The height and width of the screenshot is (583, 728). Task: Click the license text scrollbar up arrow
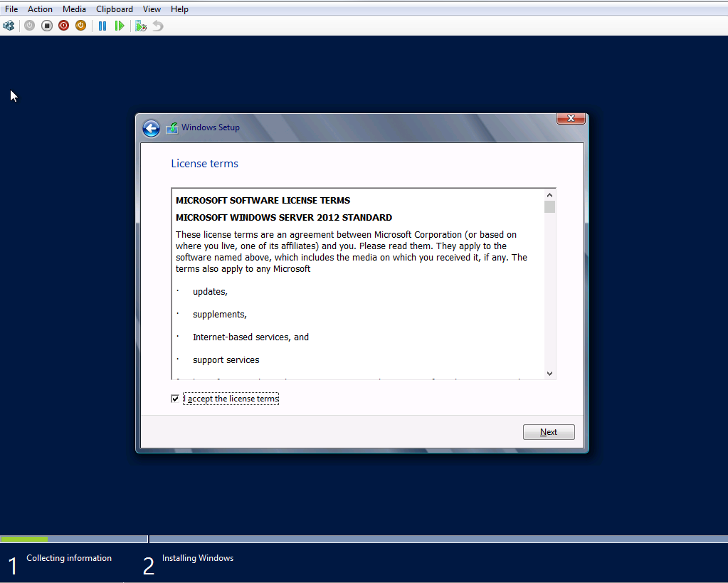(x=549, y=195)
